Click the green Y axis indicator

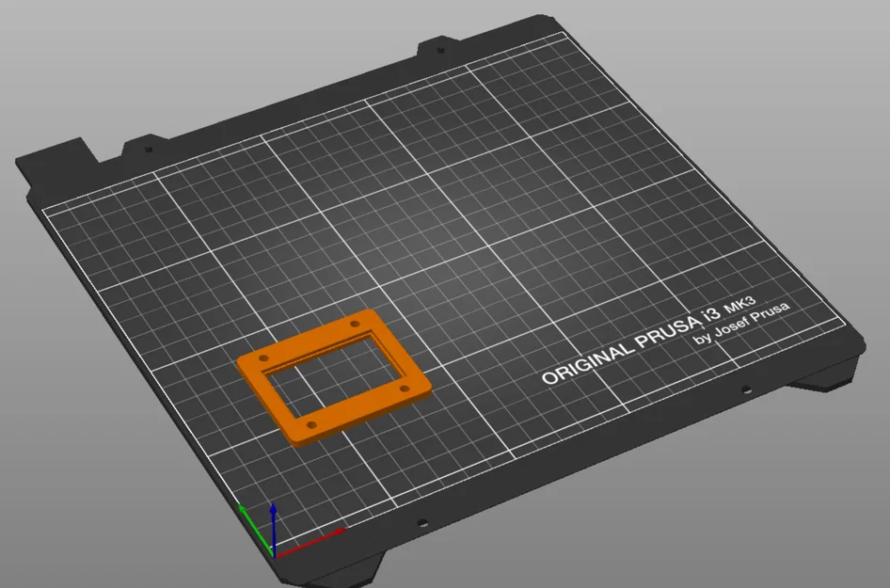(246, 516)
